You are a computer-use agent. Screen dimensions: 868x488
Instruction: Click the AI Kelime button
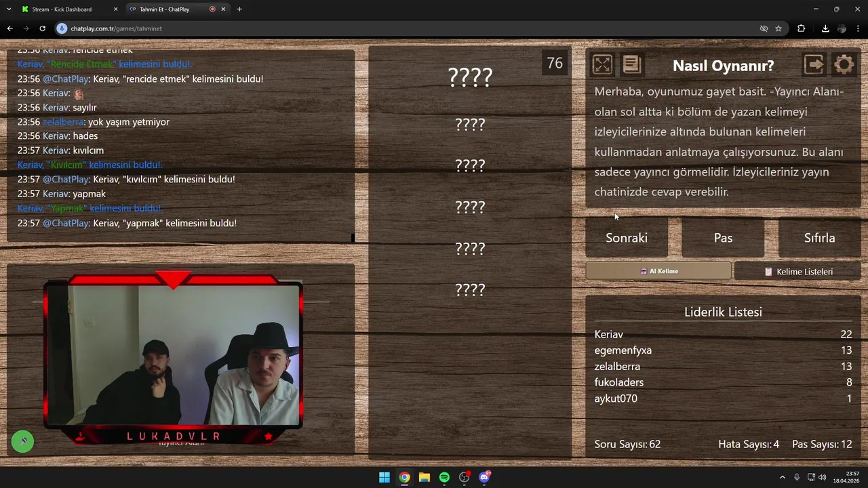tap(658, 271)
